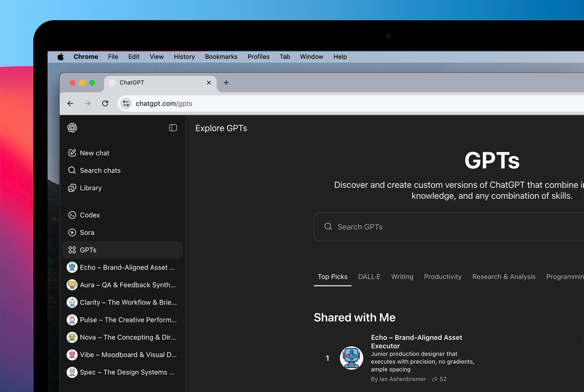Select GPTs in the sidebar
The height and width of the screenshot is (392, 584).
[x=88, y=250]
